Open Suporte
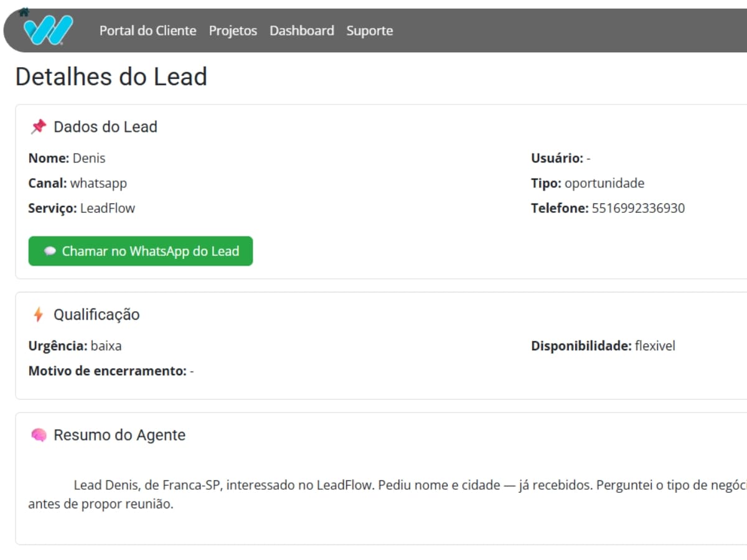The width and height of the screenshot is (747, 560). (x=370, y=30)
